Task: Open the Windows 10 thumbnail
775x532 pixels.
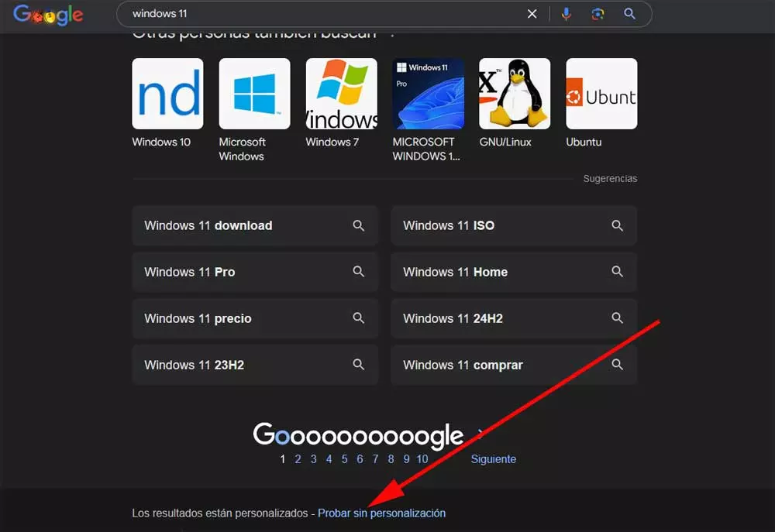Action: tap(167, 94)
